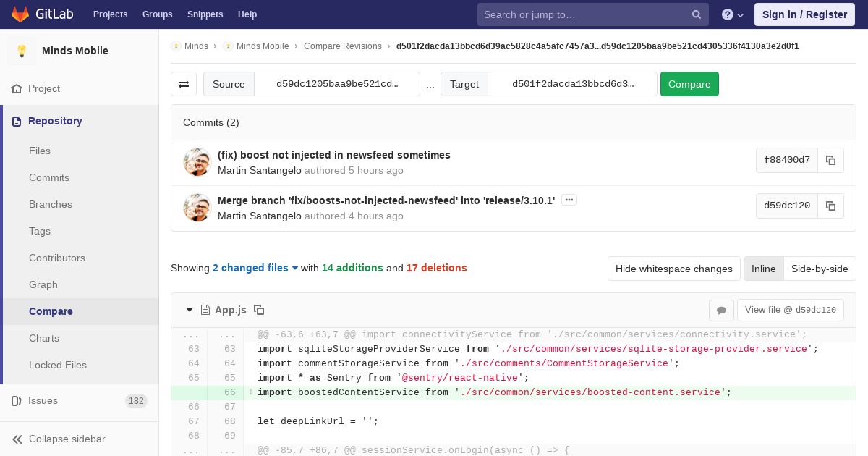Image resolution: width=868 pixels, height=456 pixels.
Task: Open Branches in Repository sidebar
Action: (51, 204)
